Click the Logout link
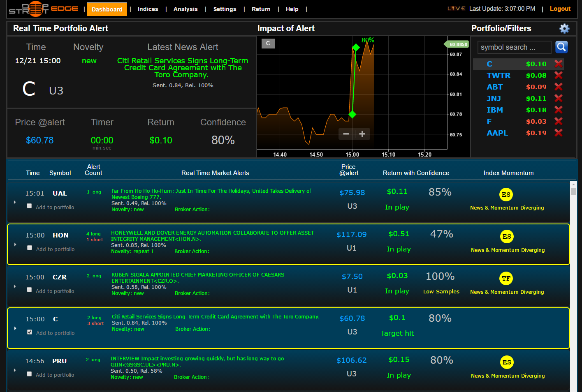This screenshot has width=582, height=392. 560,9
